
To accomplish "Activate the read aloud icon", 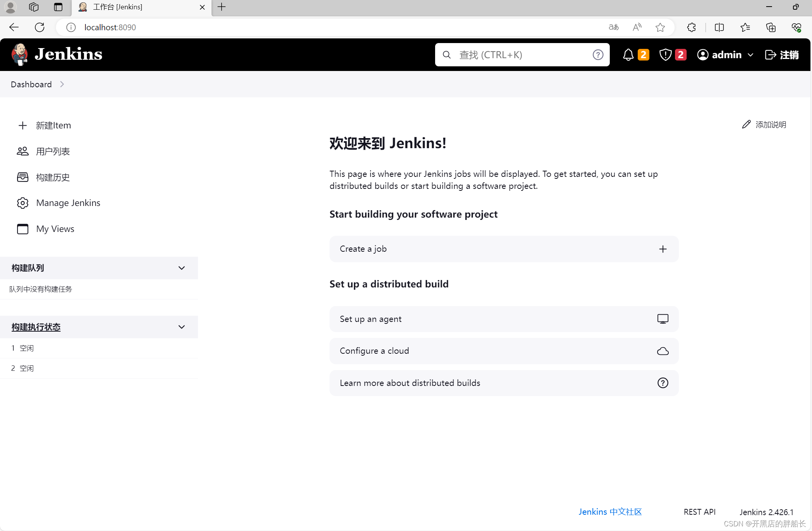I will click(x=637, y=27).
